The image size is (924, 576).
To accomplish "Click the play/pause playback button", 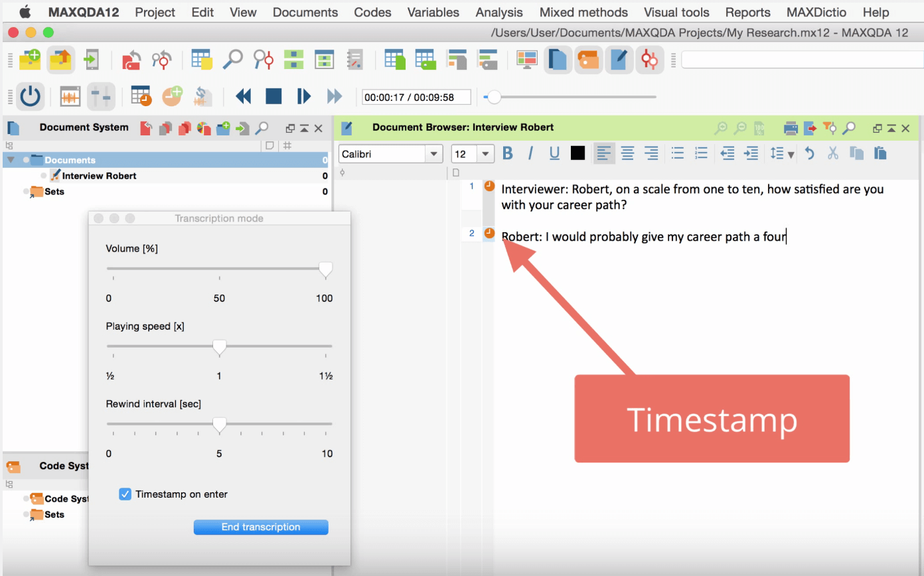I will (x=304, y=97).
